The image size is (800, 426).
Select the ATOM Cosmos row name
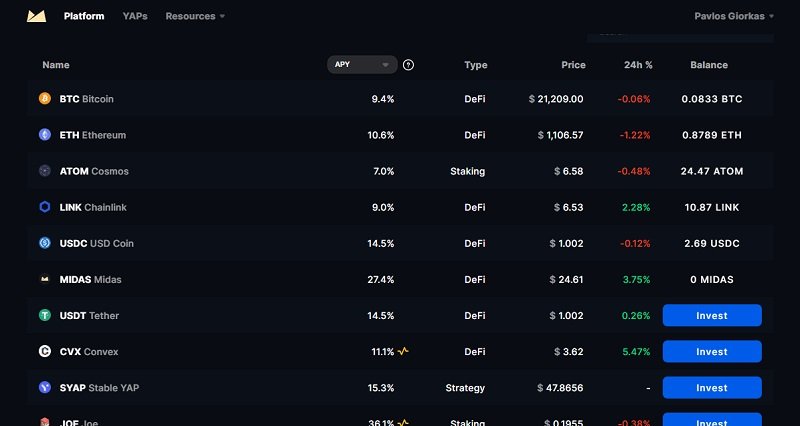point(94,171)
